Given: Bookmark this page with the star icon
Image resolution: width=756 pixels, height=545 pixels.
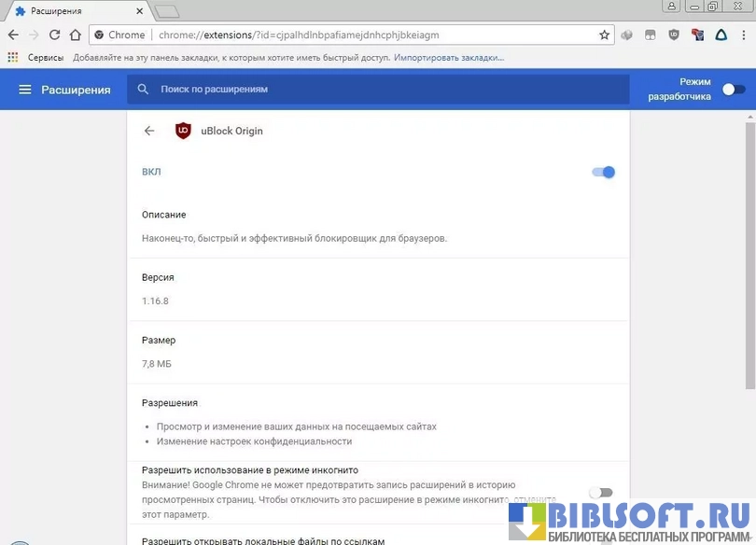Looking at the screenshot, I should pos(604,35).
